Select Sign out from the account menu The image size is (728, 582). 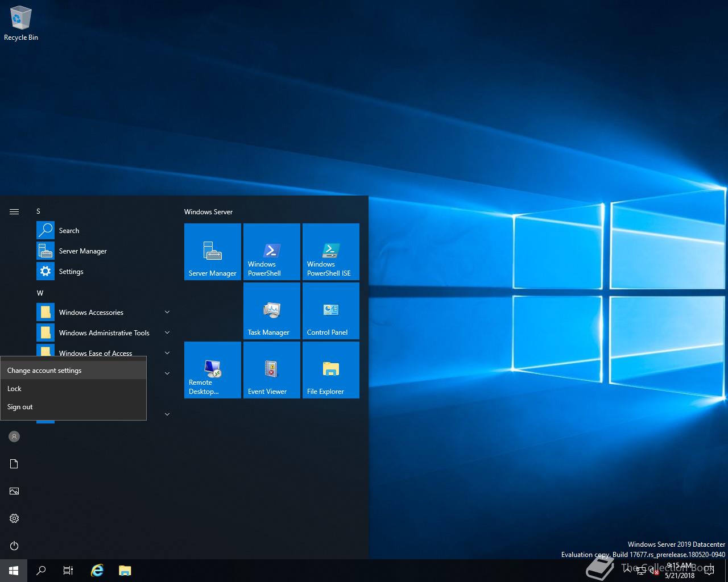coord(20,407)
